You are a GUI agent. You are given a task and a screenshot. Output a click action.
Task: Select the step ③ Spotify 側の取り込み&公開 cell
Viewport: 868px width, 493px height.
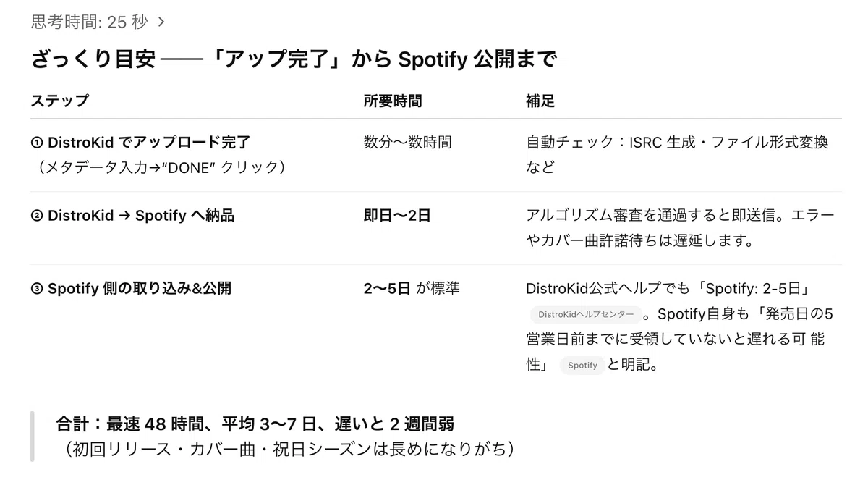pyautogui.click(x=131, y=288)
